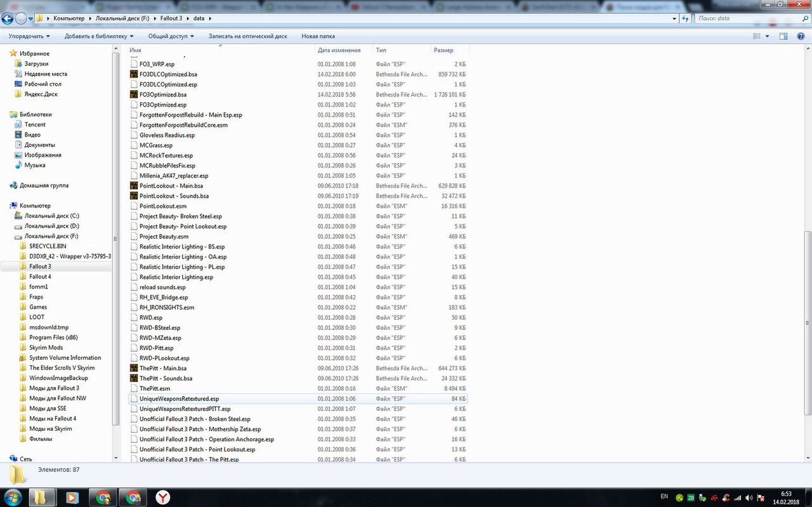Screen dimensions: 812x507
Task: Click the Музыка note icon in the sidebar
Action: [18, 165]
